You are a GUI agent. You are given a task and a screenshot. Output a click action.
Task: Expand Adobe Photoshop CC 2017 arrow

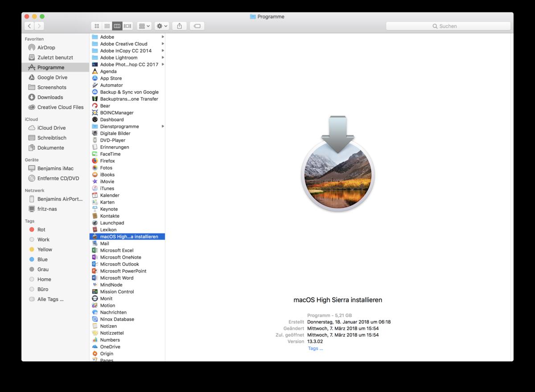coord(163,65)
